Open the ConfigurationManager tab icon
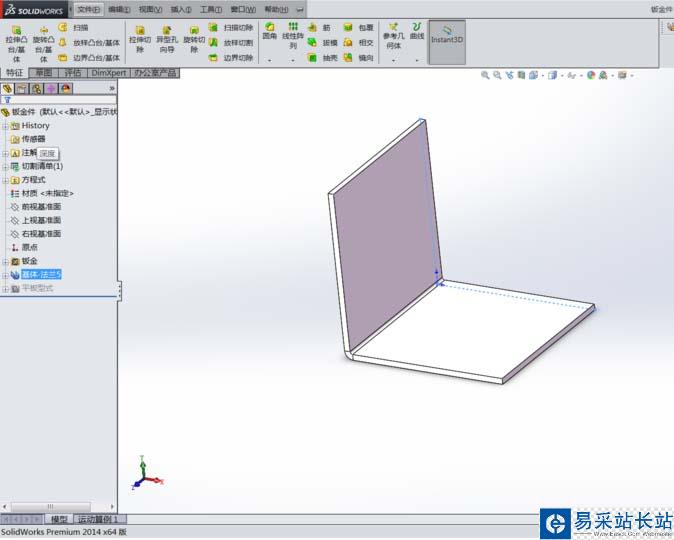This screenshot has width=674, height=540. coord(37,89)
